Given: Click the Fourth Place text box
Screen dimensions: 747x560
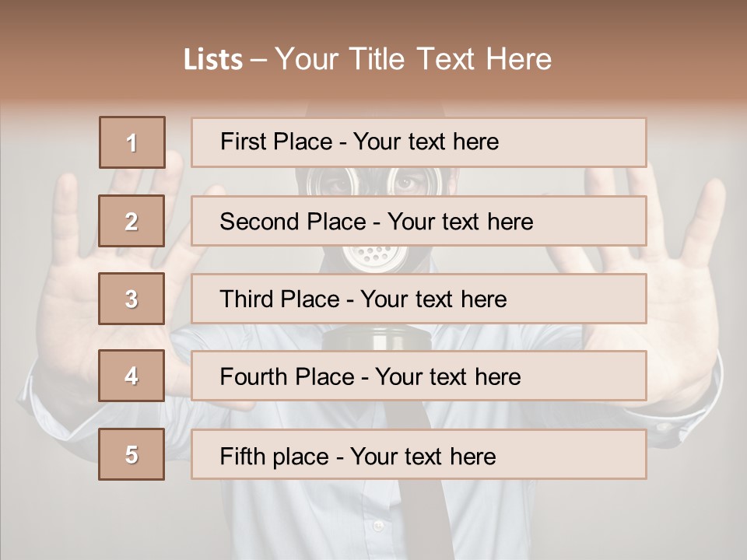Looking at the screenshot, I should pos(419,376).
